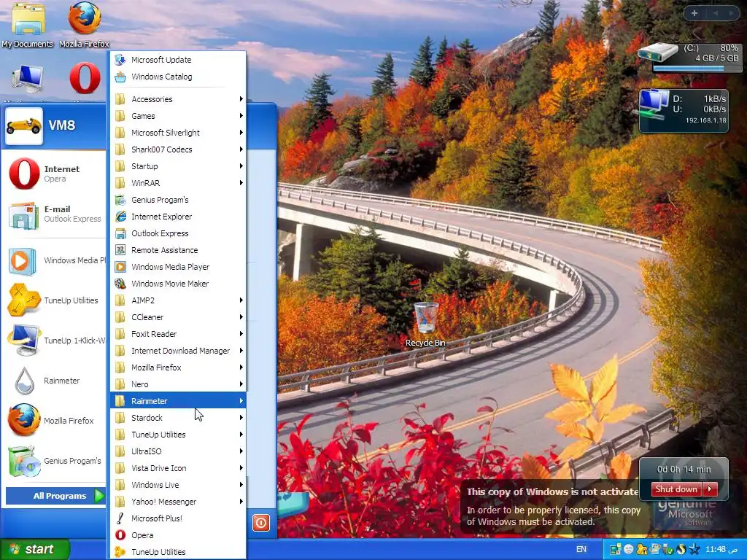Expand the CCleaner folder

coord(178,317)
